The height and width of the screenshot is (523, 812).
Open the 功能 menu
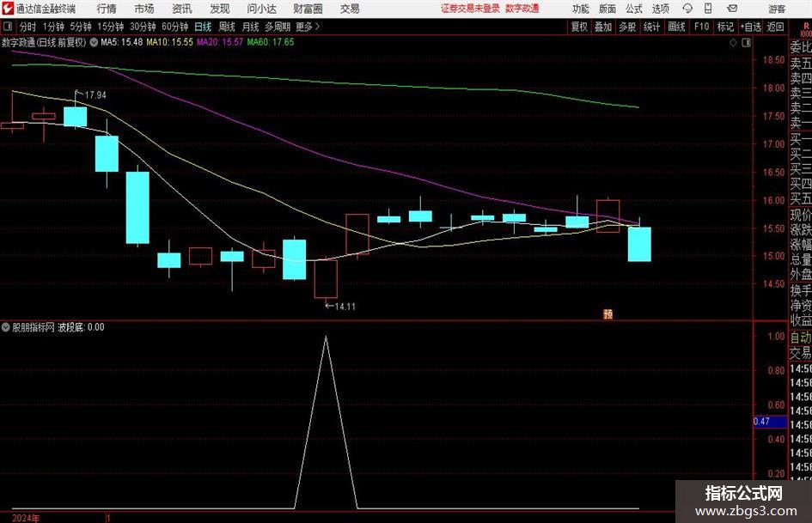point(581,9)
